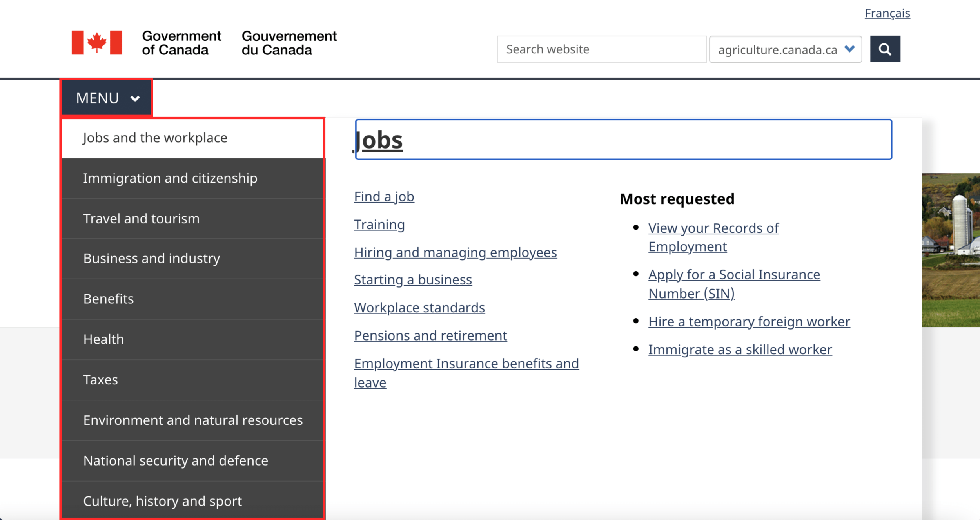Viewport: 980px width, 520px height.
Task: Select Business and industry menu entry
Action: tap(151, 259)
